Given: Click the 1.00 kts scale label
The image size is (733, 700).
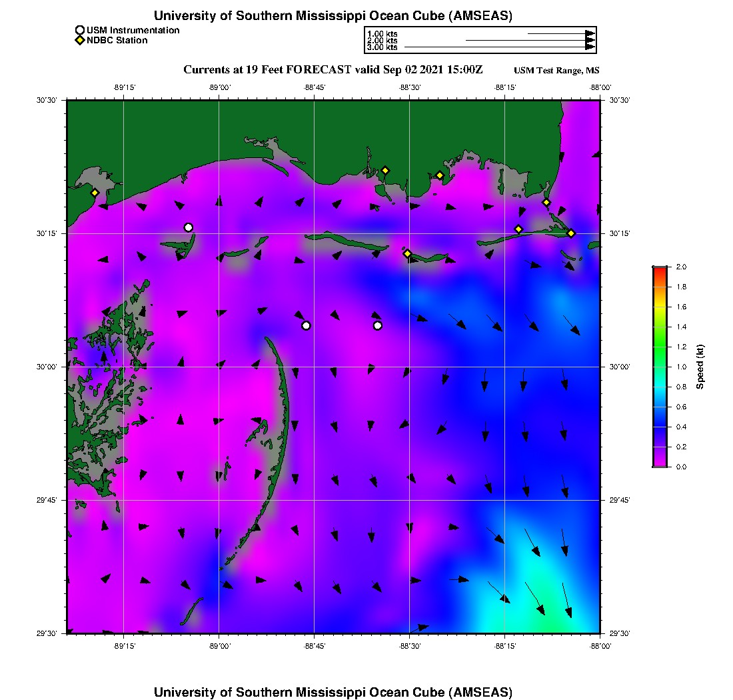Looking at the screenshot, I should 382,33.
